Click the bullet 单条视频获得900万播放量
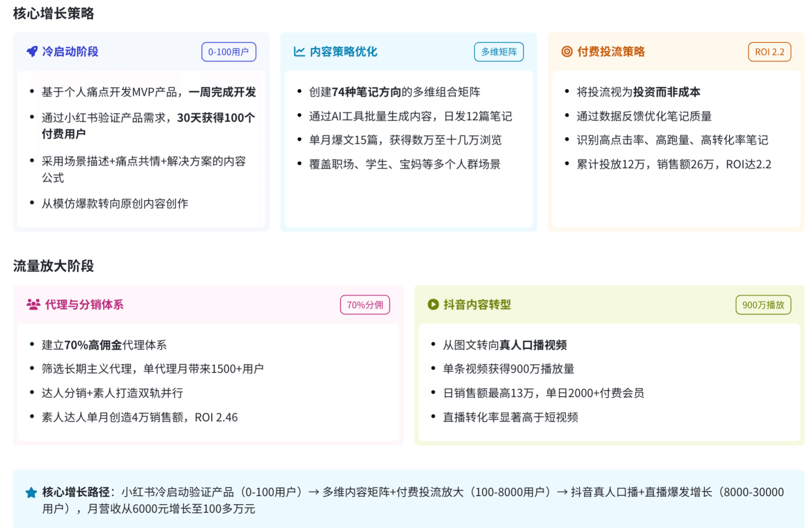 click(x=509, y=369)
